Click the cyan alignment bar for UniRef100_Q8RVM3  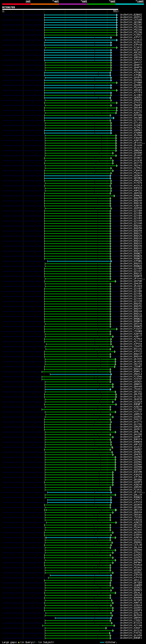pyautogui.click(x=83, y=618)
